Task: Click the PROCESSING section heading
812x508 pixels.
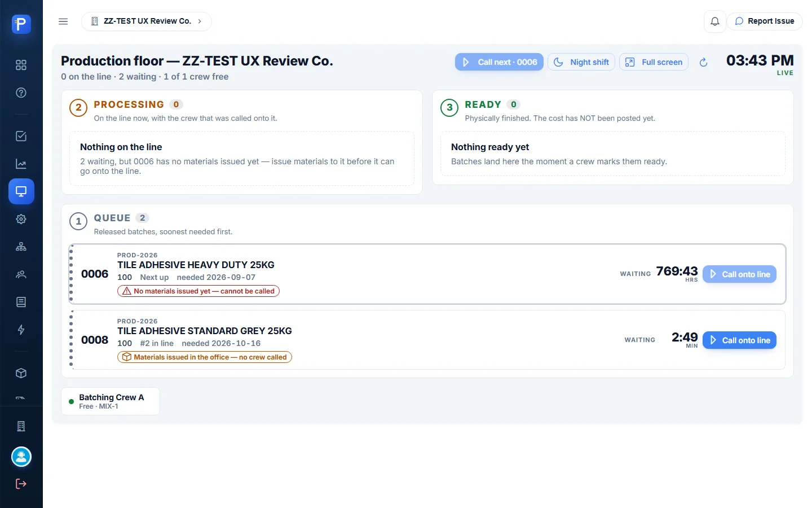Action: point(129,104)
